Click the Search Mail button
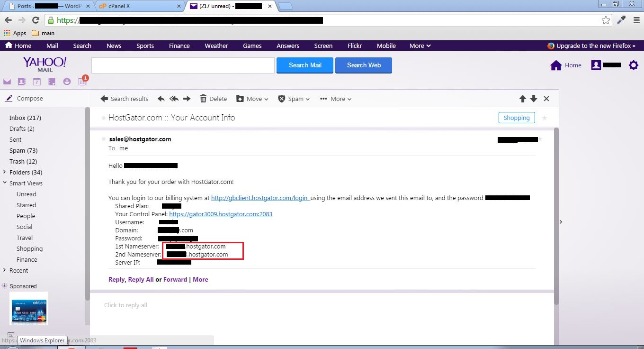This screenshot has height=349, width=644. (305, 65)
